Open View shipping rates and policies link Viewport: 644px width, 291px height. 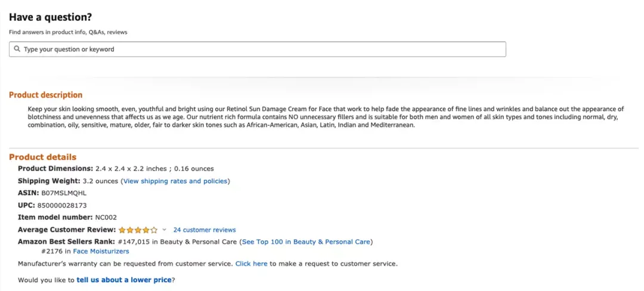(x=175, y=181)
